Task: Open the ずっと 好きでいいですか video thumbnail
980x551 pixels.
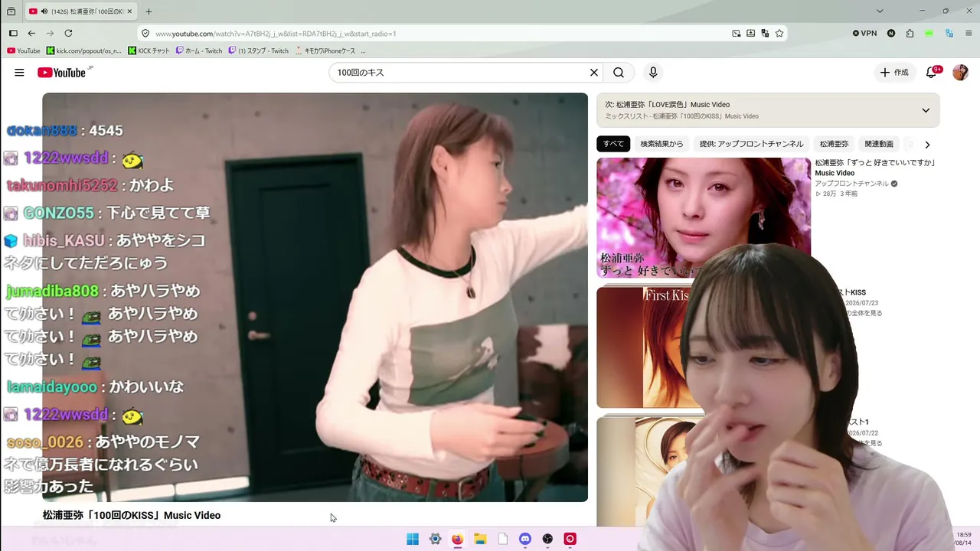Action: click(x=704, y=217)
